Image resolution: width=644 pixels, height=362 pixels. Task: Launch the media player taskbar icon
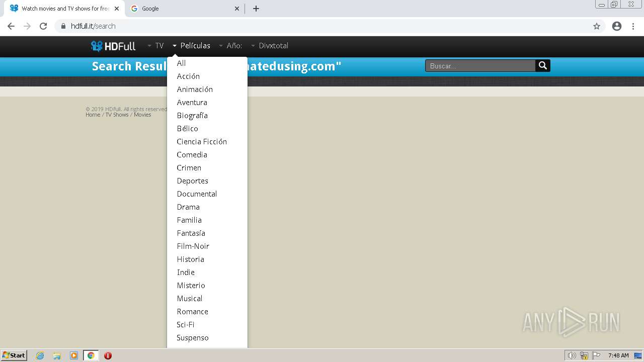(x=74, y=355)
